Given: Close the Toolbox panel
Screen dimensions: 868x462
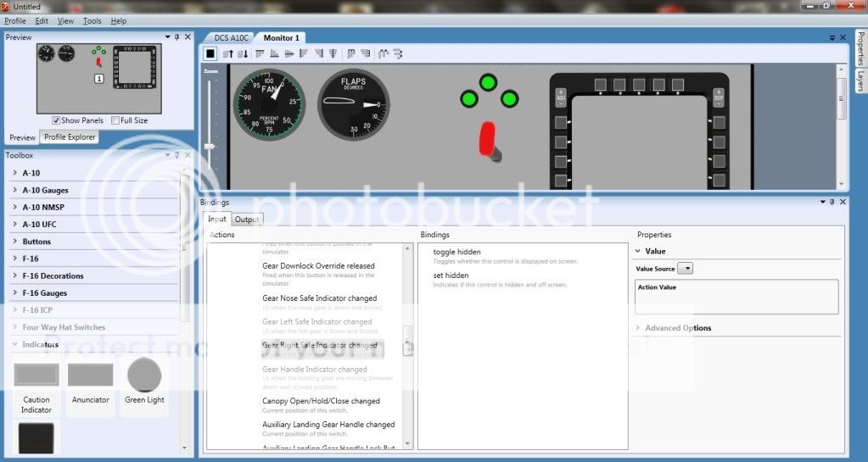Looking at the screenshot, I should (188, 155).
